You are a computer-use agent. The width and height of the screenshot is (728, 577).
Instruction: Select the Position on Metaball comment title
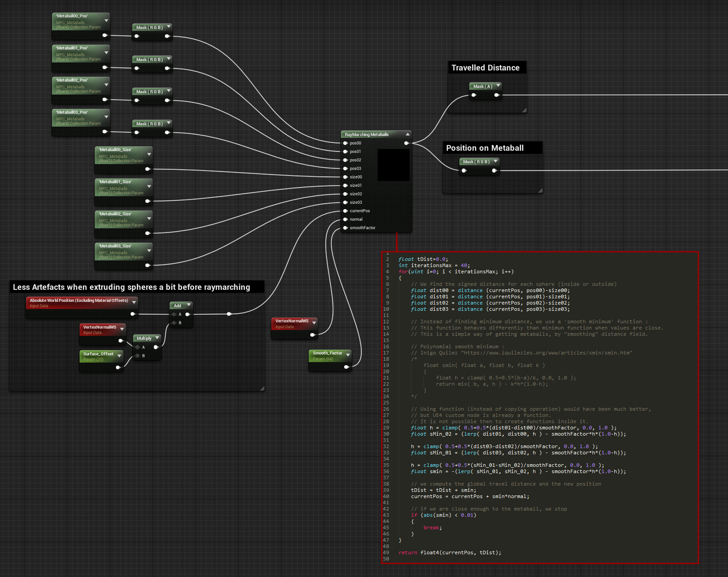tap(485, 148)
